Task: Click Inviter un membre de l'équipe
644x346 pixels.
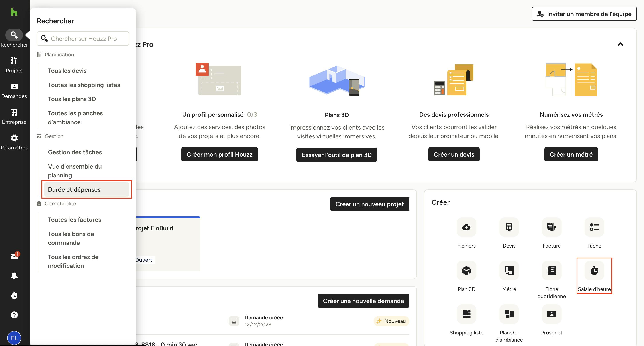Action: 584,14
